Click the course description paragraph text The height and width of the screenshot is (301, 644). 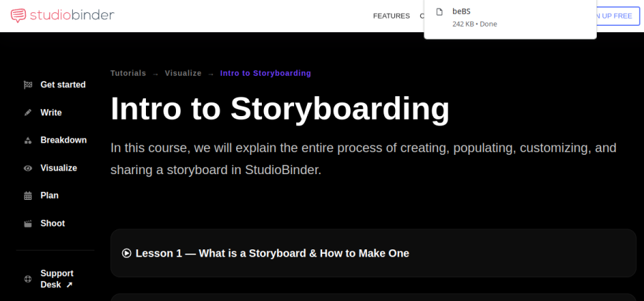point(364,159)
